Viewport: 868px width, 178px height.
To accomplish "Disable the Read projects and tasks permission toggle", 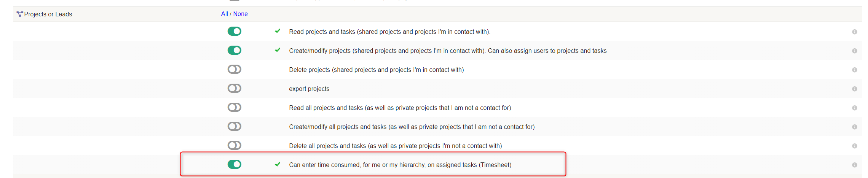I will click(x=235, y=31).
